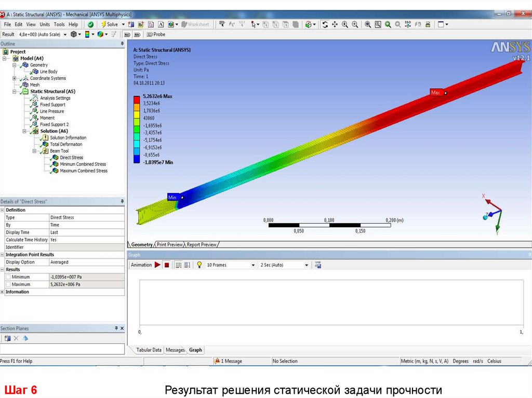Collapse the Integration Point Results section
532x398 pixels.
coord(2,255)
